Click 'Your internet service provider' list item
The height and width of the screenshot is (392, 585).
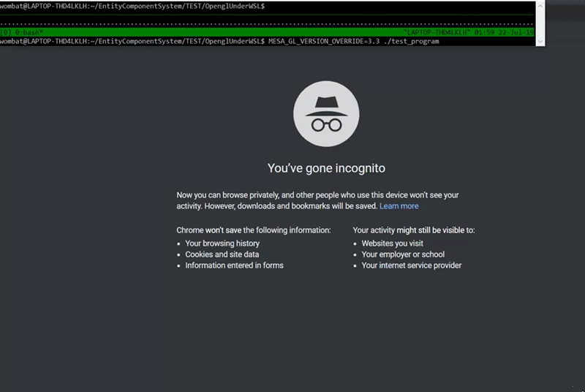[412, 265]
